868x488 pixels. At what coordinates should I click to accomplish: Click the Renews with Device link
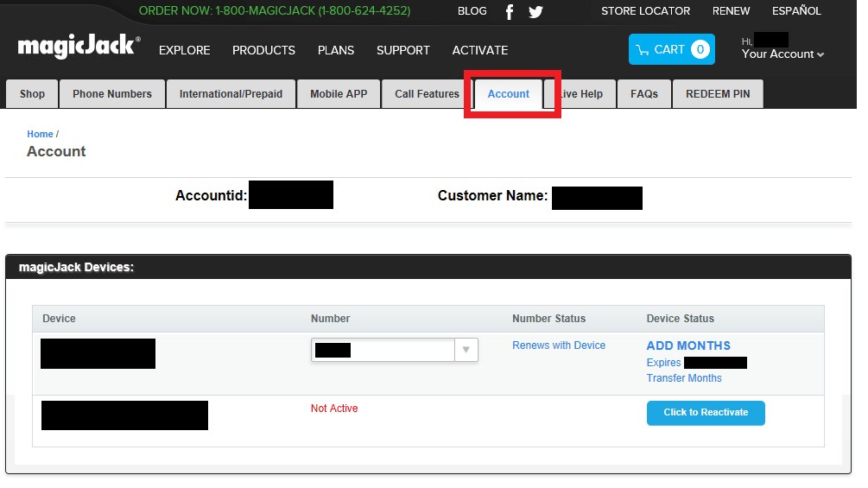pyautogui.click(x=559, y=345)
